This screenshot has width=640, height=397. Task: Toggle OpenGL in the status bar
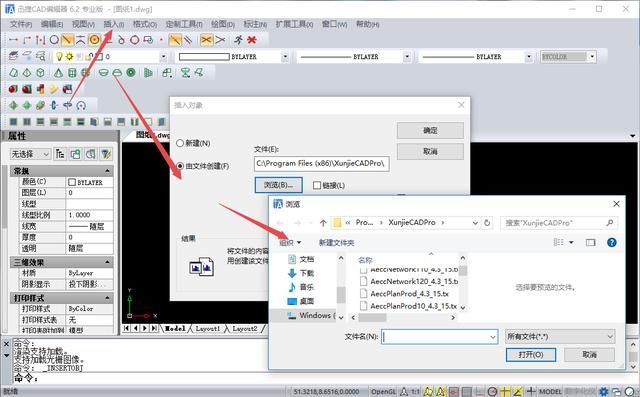383,392
